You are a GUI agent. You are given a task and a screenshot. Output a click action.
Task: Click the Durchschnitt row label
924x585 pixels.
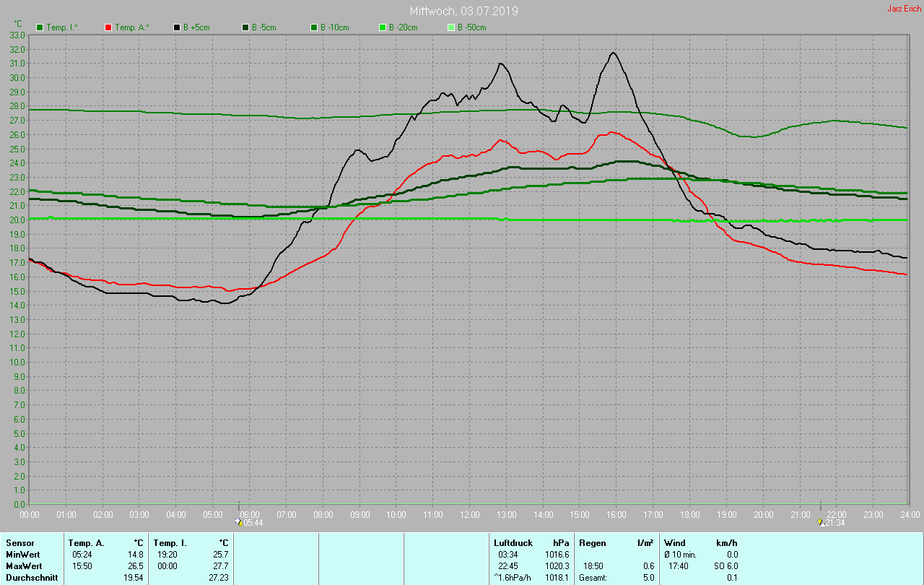pyautogui.click(x=32, y=577)
